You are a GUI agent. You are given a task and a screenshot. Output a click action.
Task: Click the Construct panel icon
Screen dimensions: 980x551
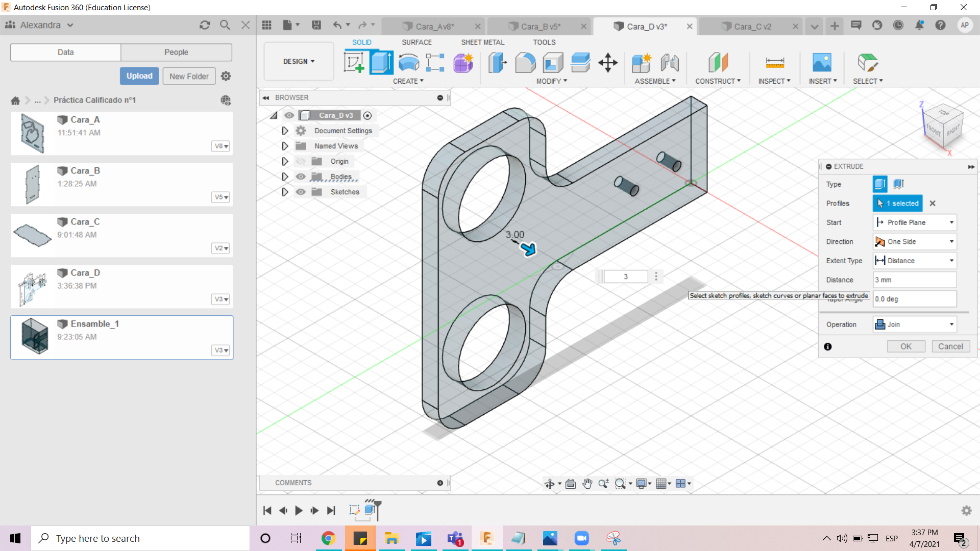tap(716, 62)
